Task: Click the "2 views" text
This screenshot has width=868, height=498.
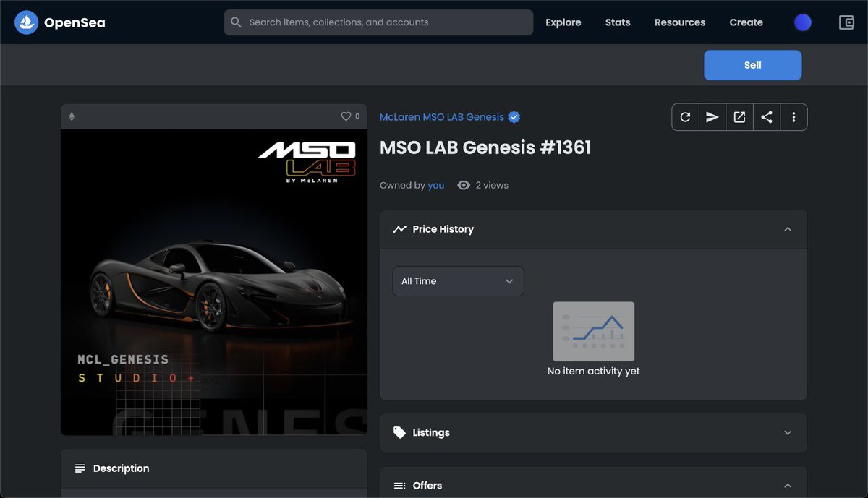Action: coord(492,186)
